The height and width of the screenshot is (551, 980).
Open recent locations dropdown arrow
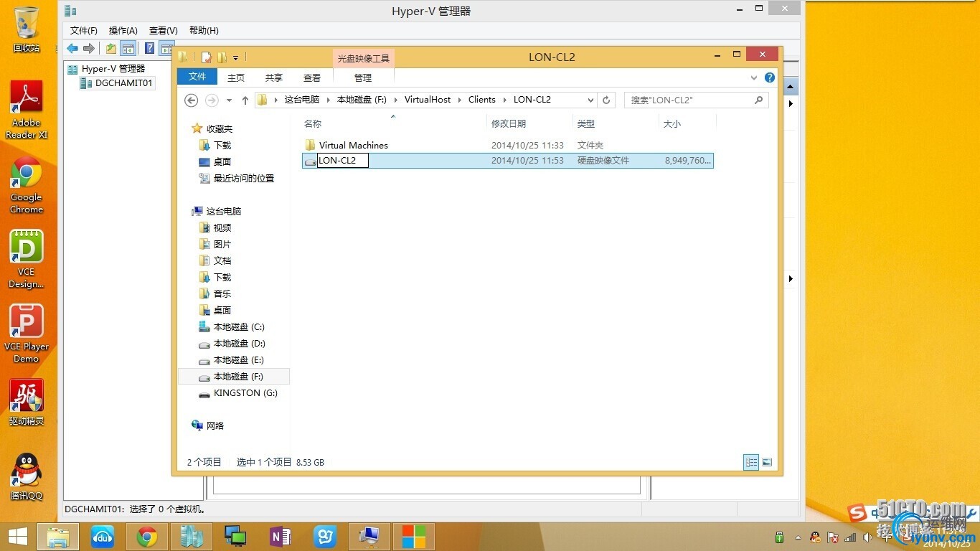229,100
